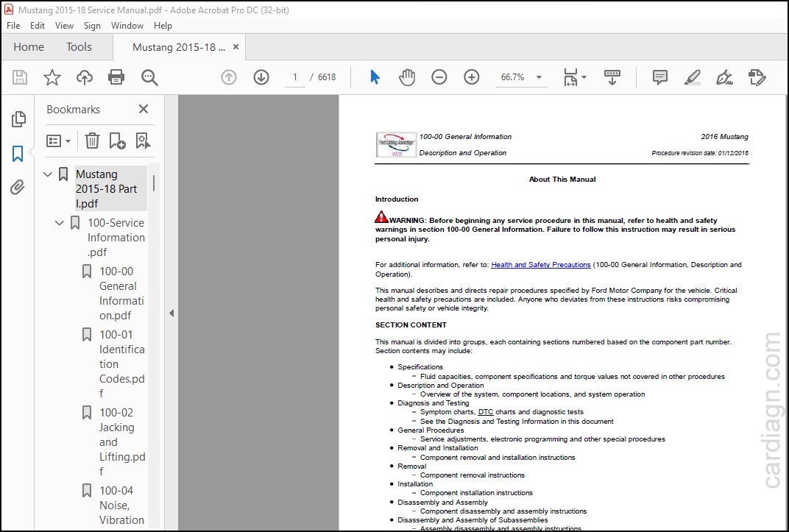789x532 pixels.
Task: Print the document with printer icon
Action: (116, 77)
